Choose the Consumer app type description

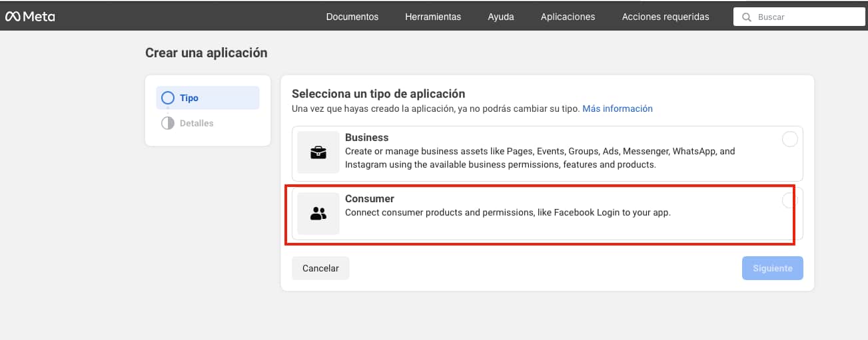coord(508,213)
